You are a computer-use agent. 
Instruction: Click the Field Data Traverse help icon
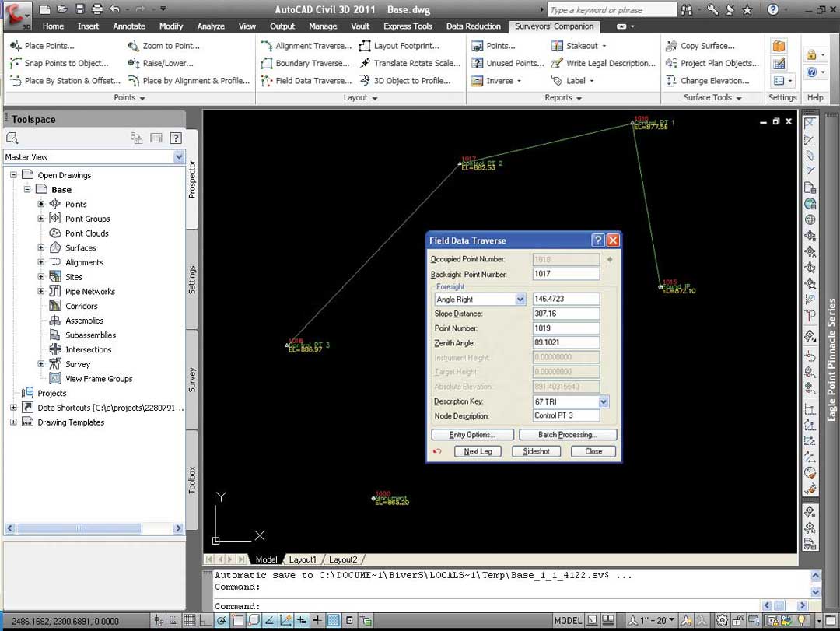(597, 240)
